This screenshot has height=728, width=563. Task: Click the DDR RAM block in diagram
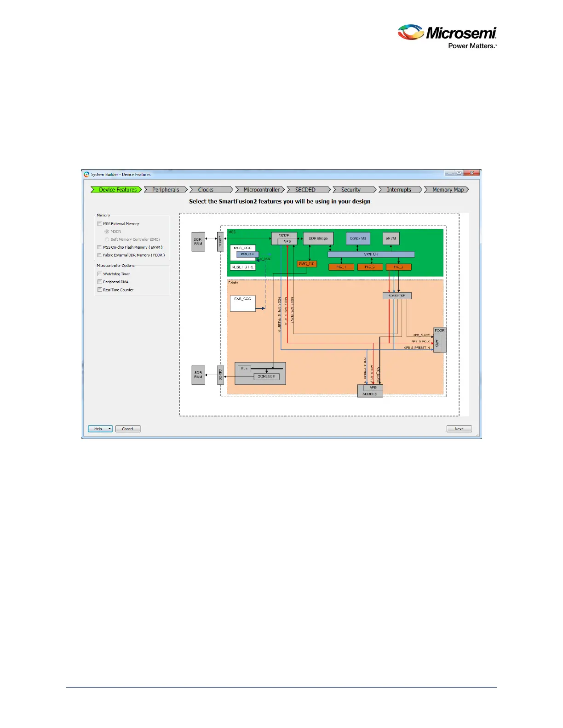(198, 242)
